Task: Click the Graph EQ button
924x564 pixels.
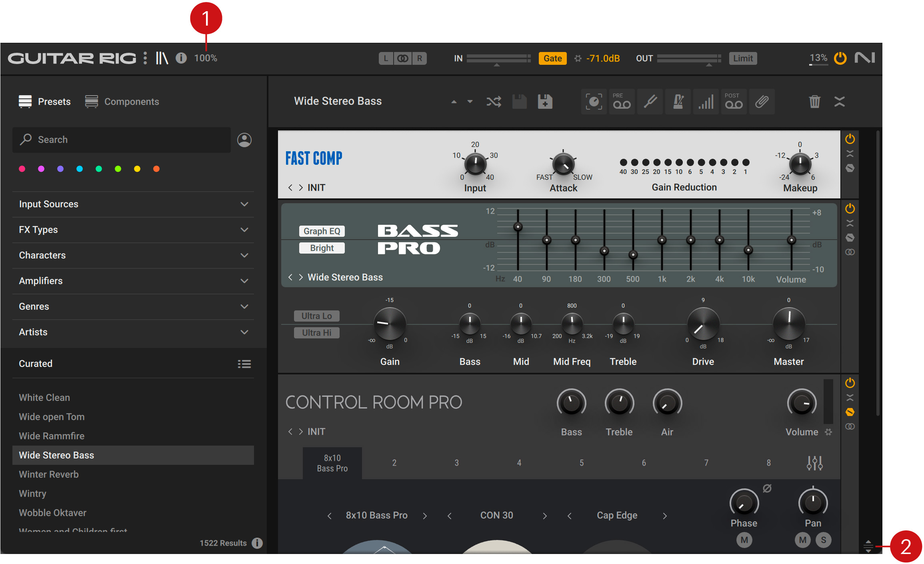Action: (x=322, y=231)
